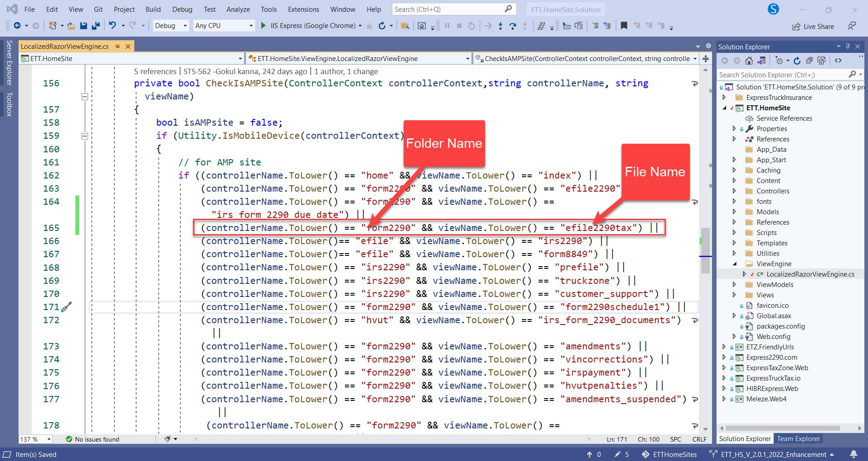Image resolution: width=868 pixels, height=461 pixels.
Task: Collapse the if block outline at line 159
Action: click(84, 136)
